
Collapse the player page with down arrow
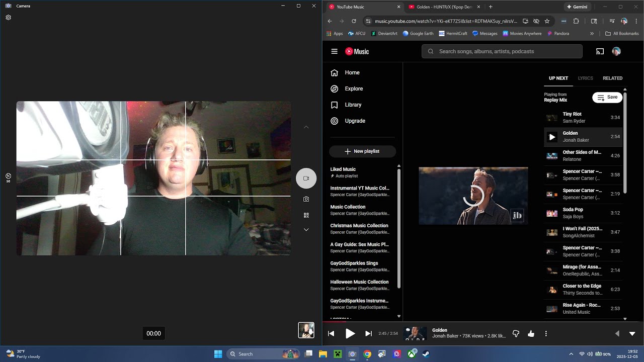[x=632, y=333]
